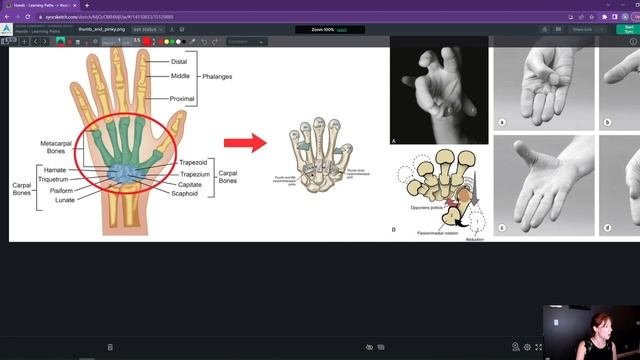Image resolution: width=640 pixels, height=360 pixels.
Task: Close the Hands Learning Paths browser tab
Action: [75, 5]
